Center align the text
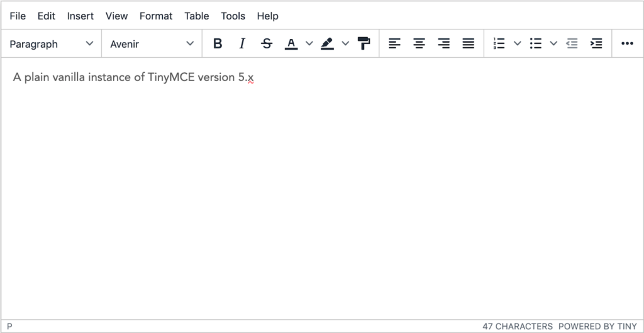The image size is (644, 333). (x=419, y=43)
